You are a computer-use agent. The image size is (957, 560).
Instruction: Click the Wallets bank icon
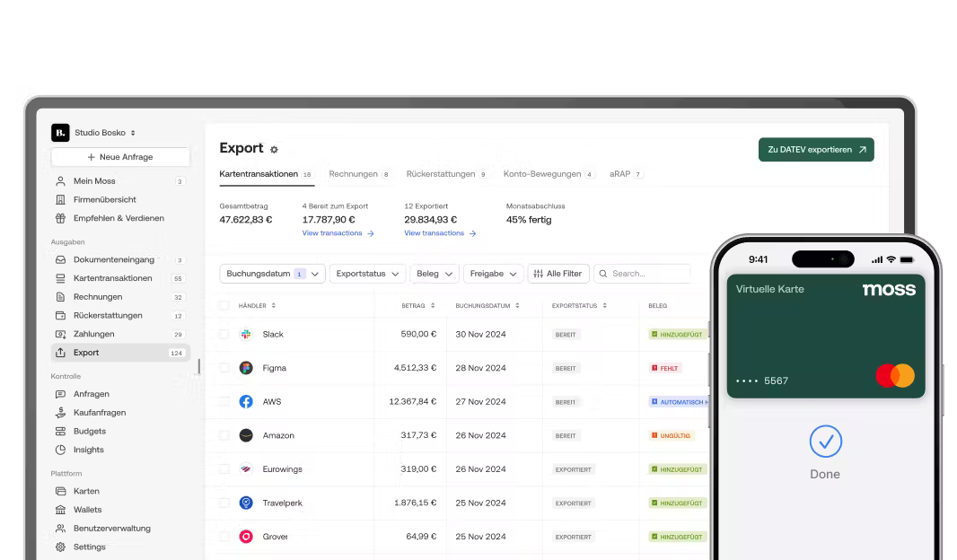pos(60,510)
